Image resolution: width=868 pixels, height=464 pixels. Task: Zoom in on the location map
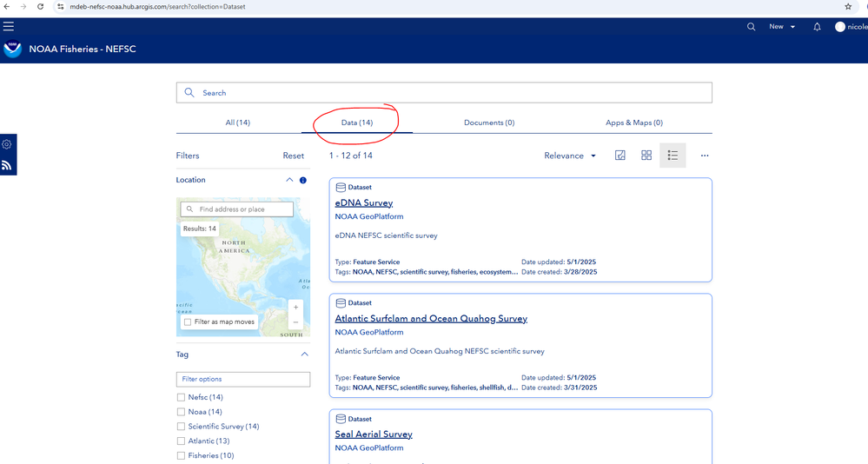click(x=295, y=308)
